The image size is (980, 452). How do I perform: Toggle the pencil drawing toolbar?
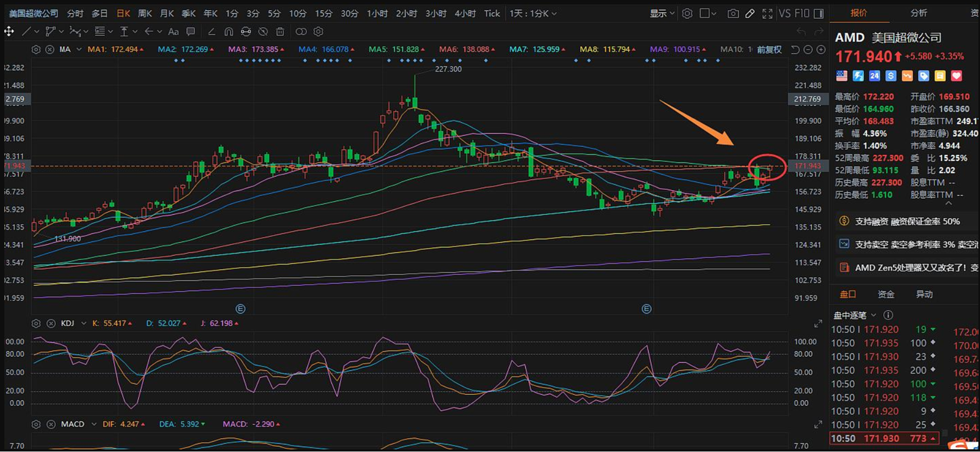(x=750, y=14)
